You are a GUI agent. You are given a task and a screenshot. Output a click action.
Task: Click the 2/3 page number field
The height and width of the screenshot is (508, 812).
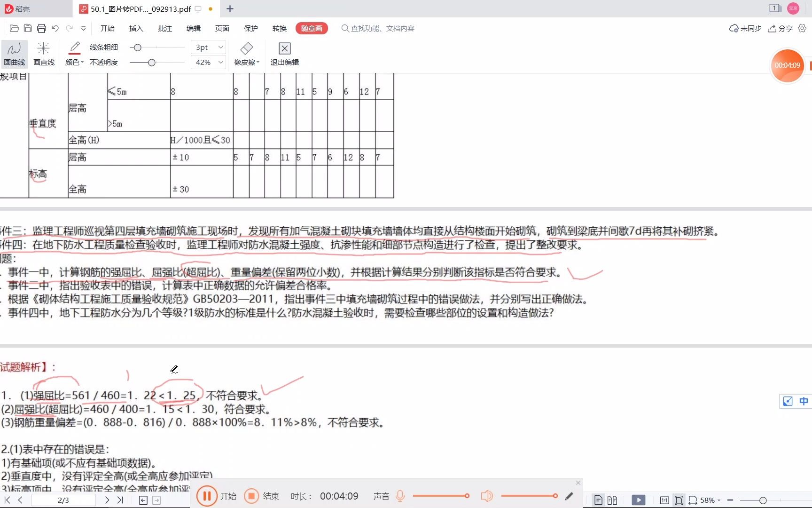[x=63, y=500]
